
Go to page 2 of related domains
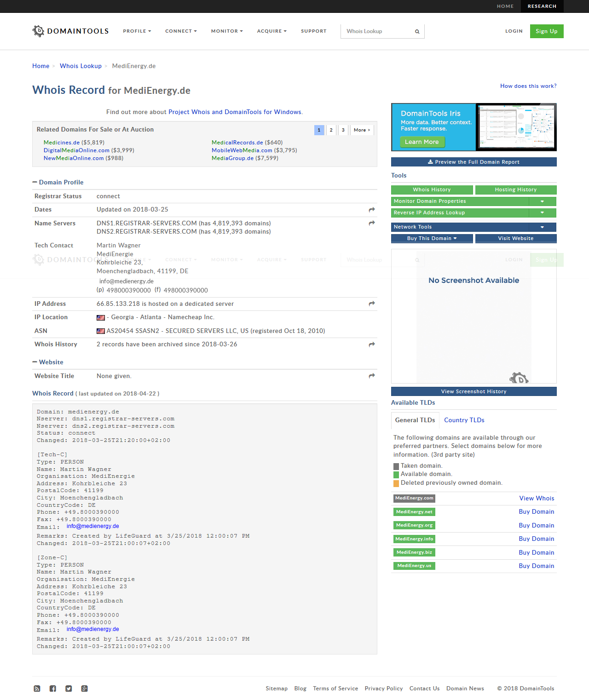pyautogui.click(x=331, y=130)
